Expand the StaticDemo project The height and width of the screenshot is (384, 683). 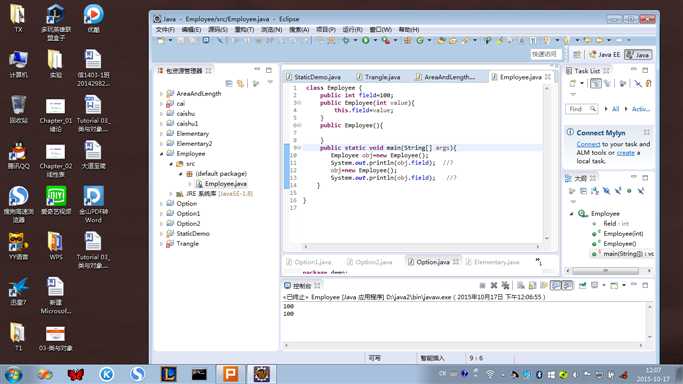click(x=162, y=234)
